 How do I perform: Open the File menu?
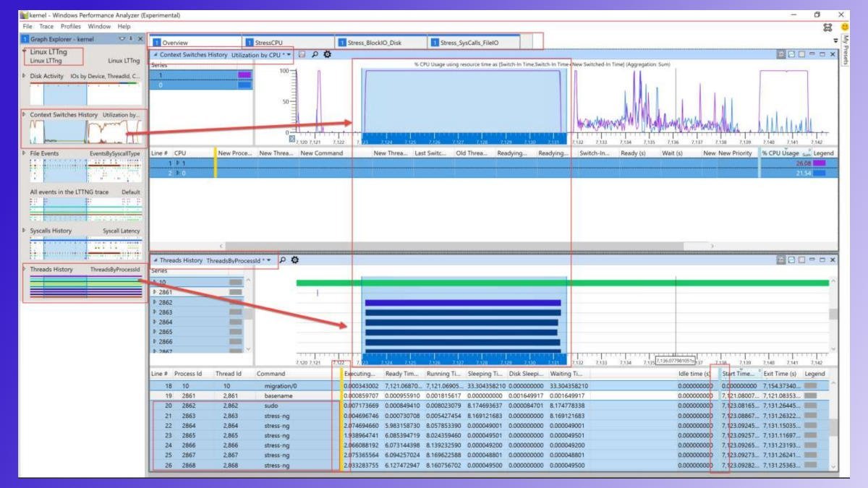(27, 26)
